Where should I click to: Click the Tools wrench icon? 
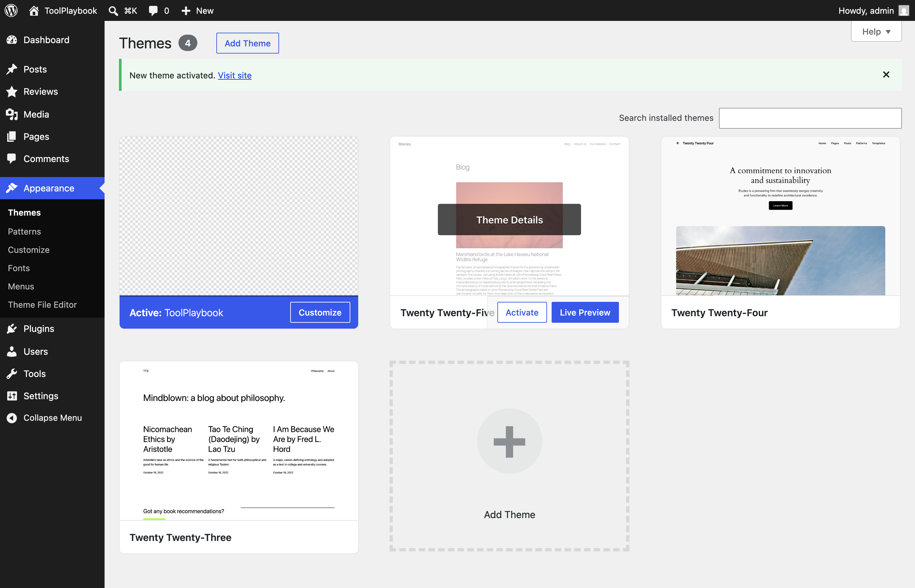pyautogui.click(x=12, y=373)
